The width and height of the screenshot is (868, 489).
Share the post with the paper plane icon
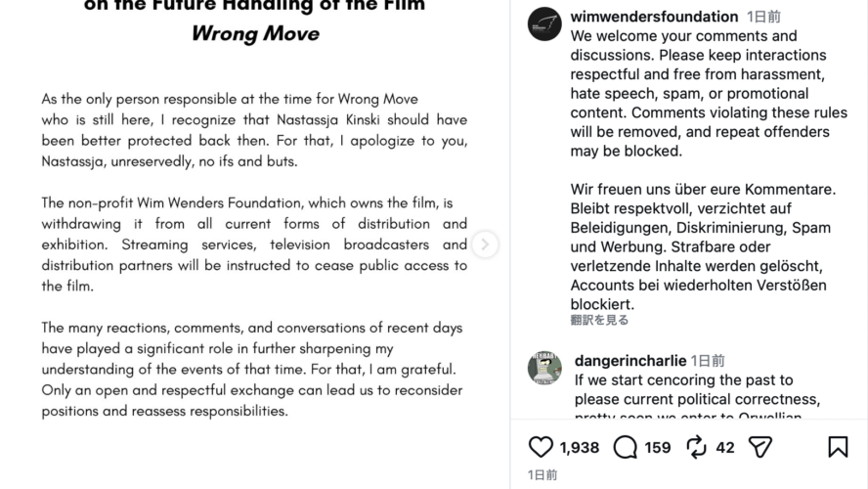pos(760,447)
